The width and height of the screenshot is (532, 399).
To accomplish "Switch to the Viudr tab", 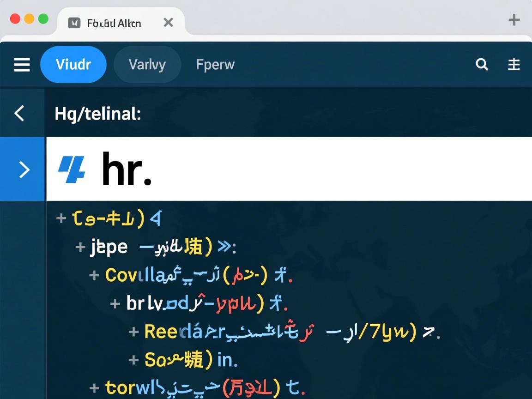I will tap(73, 65).
